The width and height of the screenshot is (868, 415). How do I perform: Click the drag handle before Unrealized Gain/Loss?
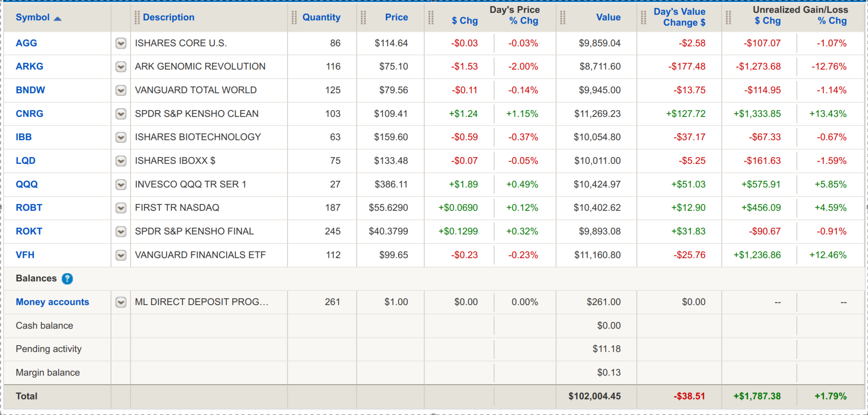click(x=728, y=17)
